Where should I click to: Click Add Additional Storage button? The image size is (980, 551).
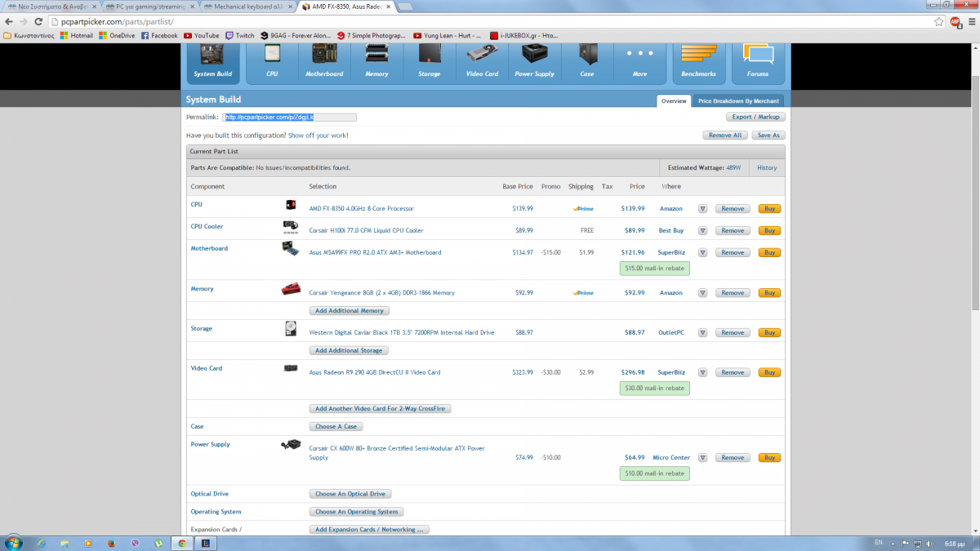coord(349,351)
